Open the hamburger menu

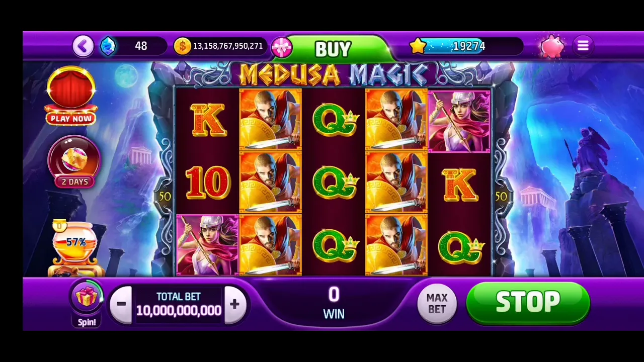(583, 46)
